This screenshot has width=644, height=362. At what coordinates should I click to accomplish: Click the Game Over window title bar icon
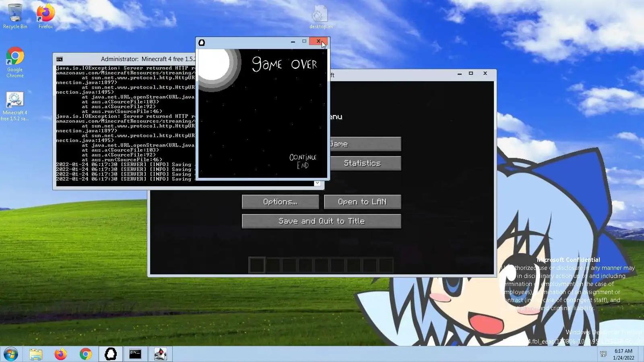[x=202, y=42]
